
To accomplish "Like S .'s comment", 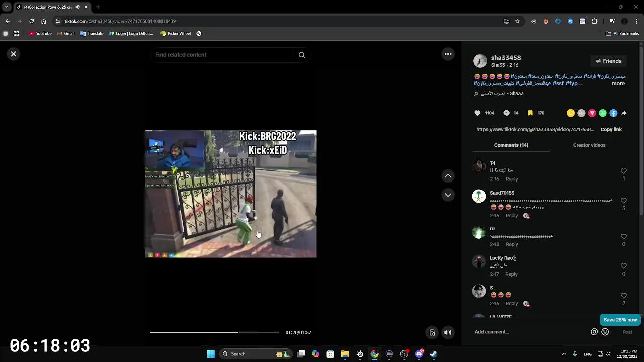I will pyautogui.click(x=624, y=296).
